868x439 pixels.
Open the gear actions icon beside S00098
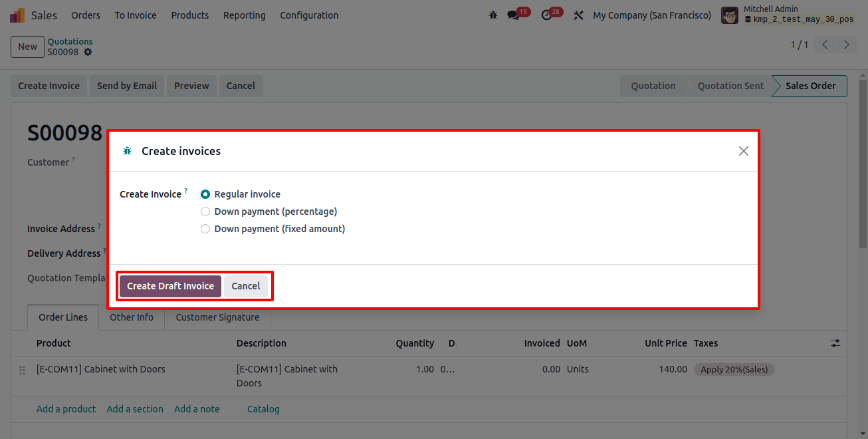click(88, 52)
